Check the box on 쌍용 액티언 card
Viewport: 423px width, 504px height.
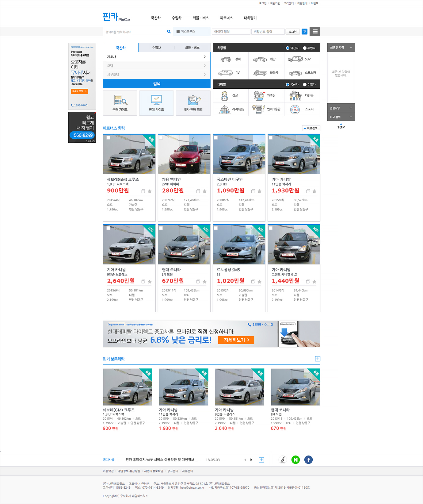(161, 138)
